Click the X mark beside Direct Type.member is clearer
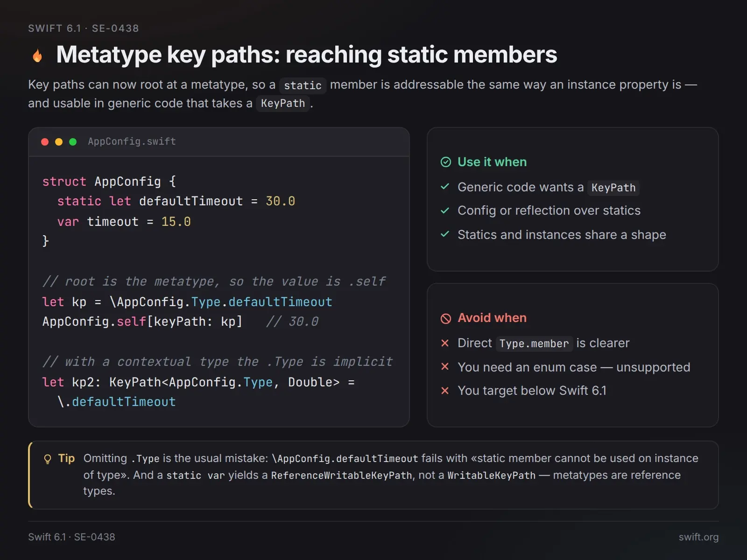This screenshot has width=747, height=560. [x=445, y=343]
